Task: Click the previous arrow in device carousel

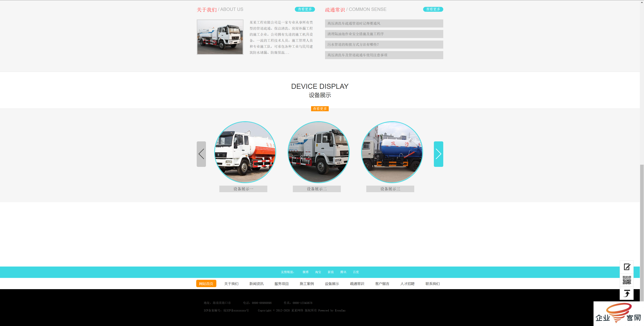Action: coord(201,154)
